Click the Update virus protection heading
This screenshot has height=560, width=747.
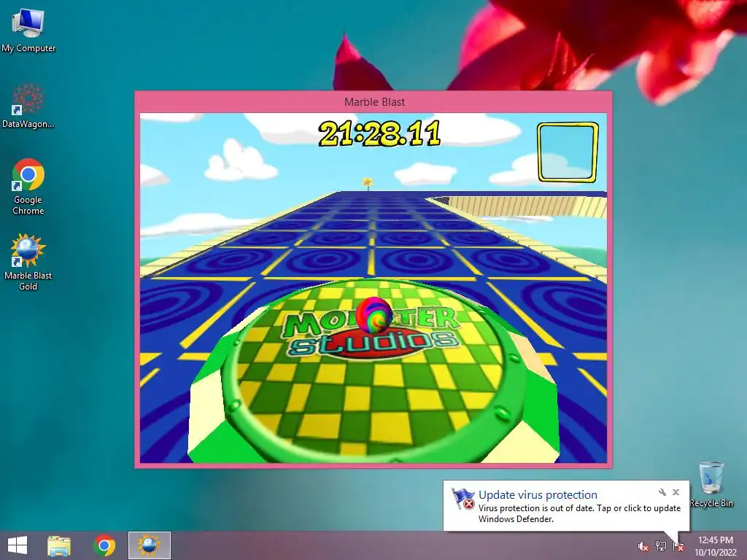[538, 495]
